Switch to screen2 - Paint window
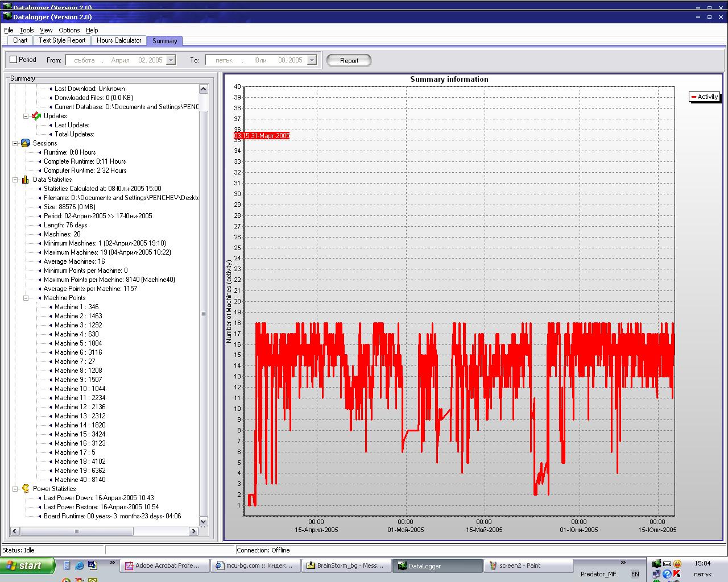The image size is (728, 582). [529, 566]
